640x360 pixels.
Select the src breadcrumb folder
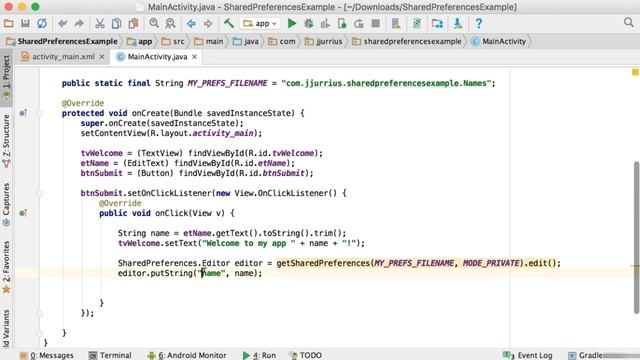point(173,41)
